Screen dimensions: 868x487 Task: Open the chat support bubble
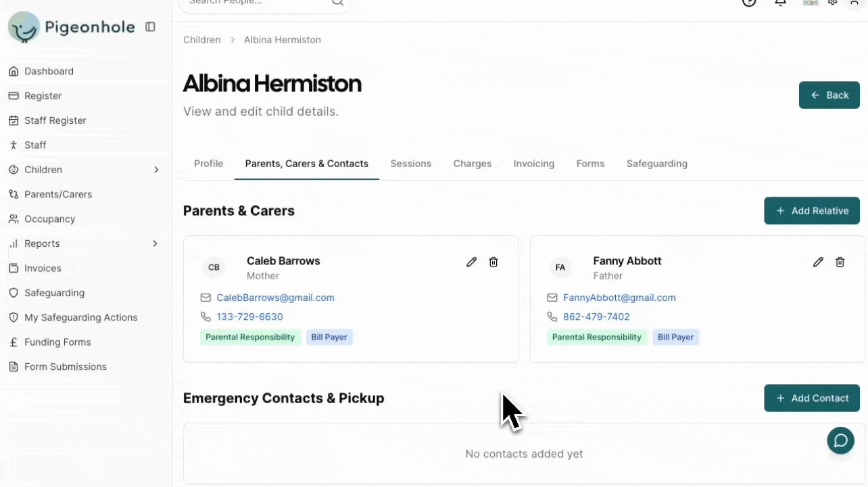[840, 441]
